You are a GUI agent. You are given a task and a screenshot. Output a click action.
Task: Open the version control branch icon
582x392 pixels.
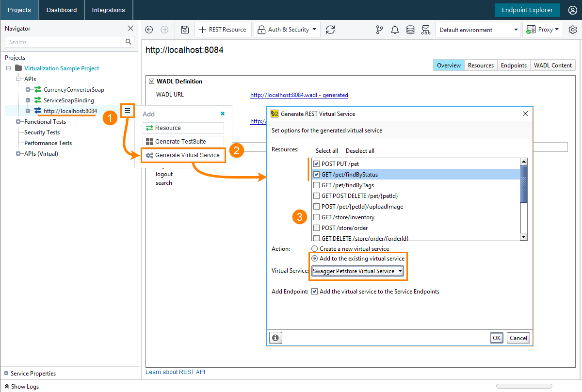(x=379, y=30)
